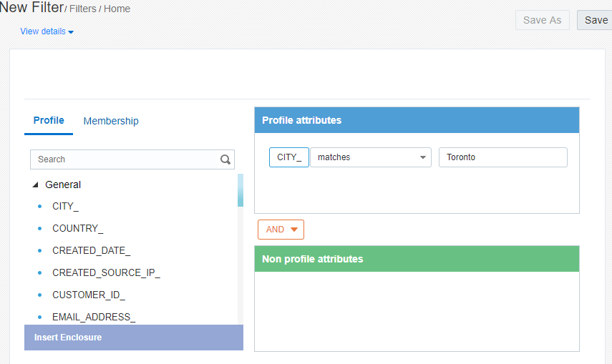The width and height of the screenshot is (612, 364).
Task: Select CUSTOMER_ID_ attribute
Action: coord(88,295)
